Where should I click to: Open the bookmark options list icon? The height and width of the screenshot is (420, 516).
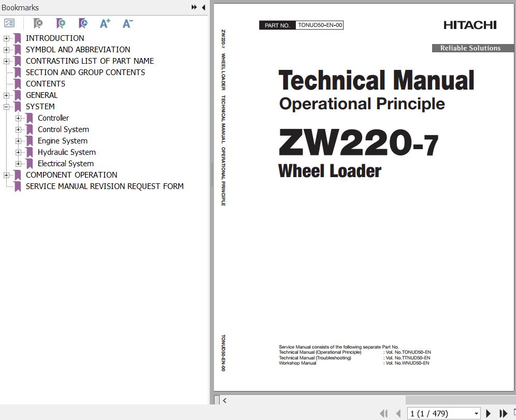[x=9, y=23]
